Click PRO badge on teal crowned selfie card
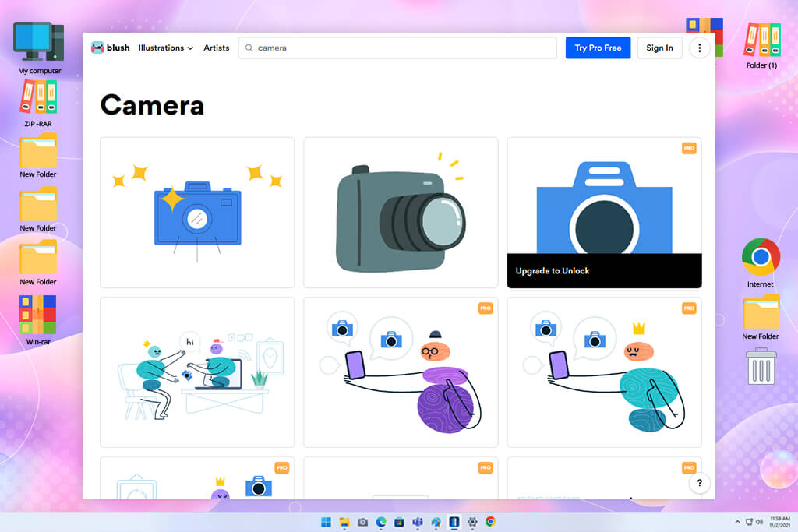The image size is (798, 532). click(x=689, y=308)
